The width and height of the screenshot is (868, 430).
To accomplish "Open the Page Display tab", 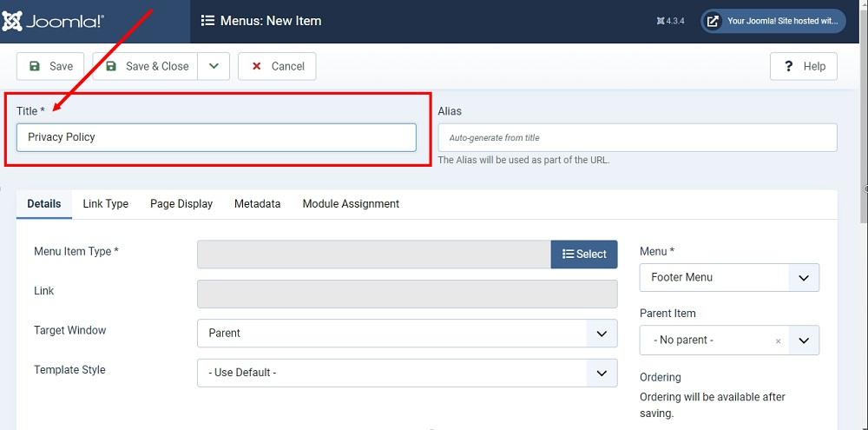I will click(x=181, y=204).
